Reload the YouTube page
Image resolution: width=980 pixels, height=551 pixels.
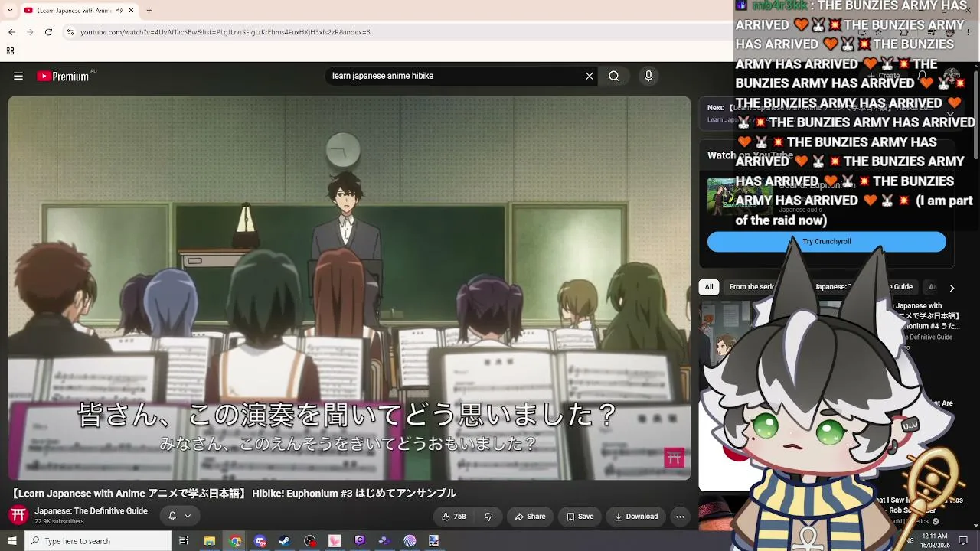coord(48,32)
